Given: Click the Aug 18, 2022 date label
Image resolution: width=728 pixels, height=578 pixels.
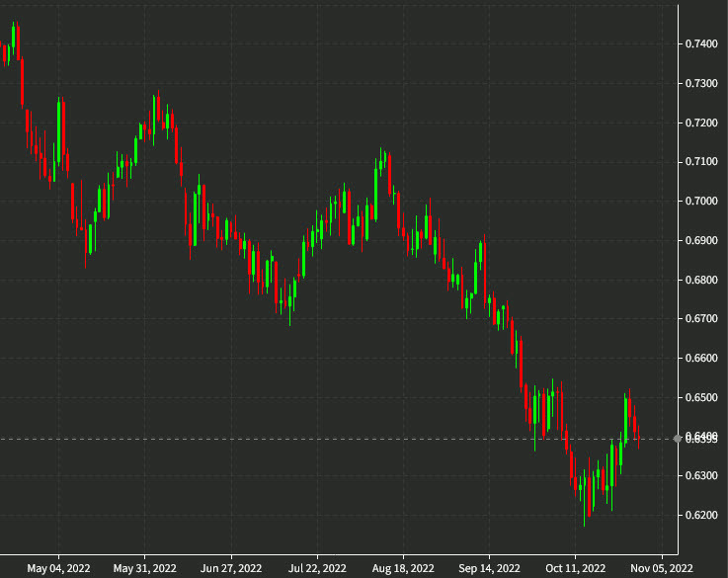Looking at the screenshot, I should coord(403,568).
